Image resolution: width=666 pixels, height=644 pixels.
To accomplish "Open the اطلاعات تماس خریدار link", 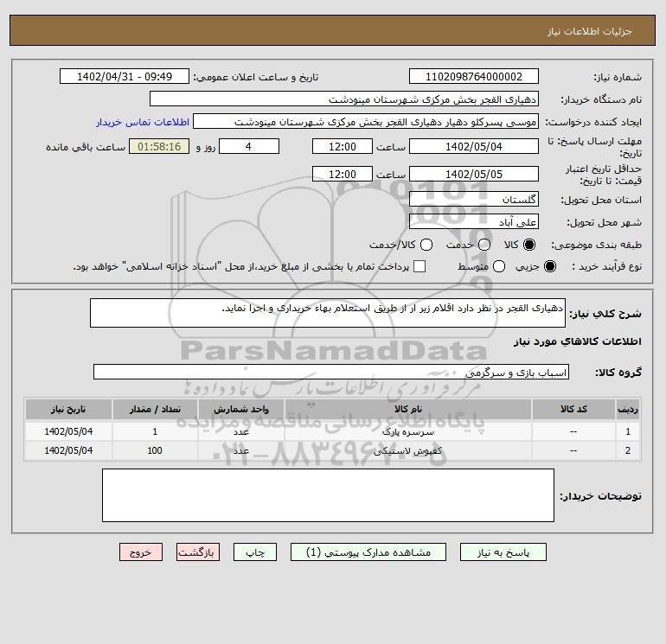I will pyautogui.click(x=143, y=122).
